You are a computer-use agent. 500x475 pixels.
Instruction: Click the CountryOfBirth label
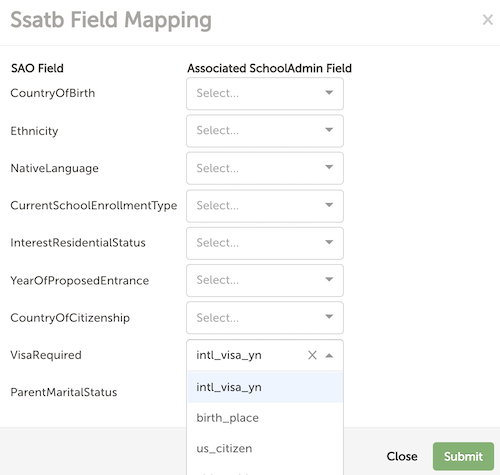[53, 93]
